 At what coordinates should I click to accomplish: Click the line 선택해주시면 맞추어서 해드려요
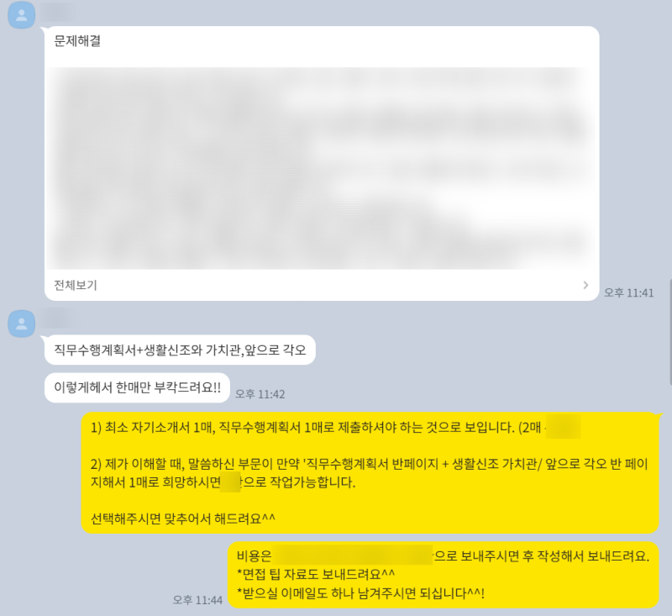click(x=183, y=519)
